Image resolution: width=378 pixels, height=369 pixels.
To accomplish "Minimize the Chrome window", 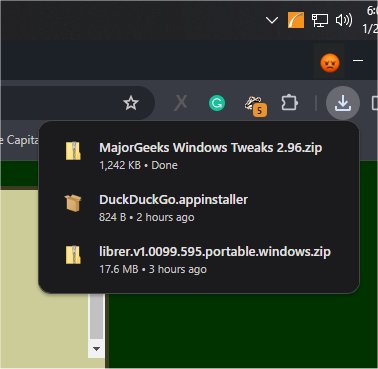I will click(358, 61).
